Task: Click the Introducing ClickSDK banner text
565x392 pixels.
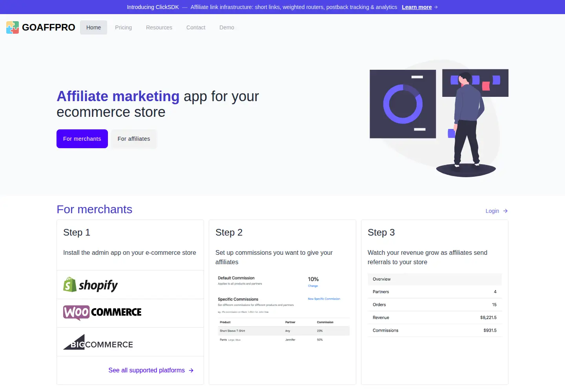Action: point(153,7)
